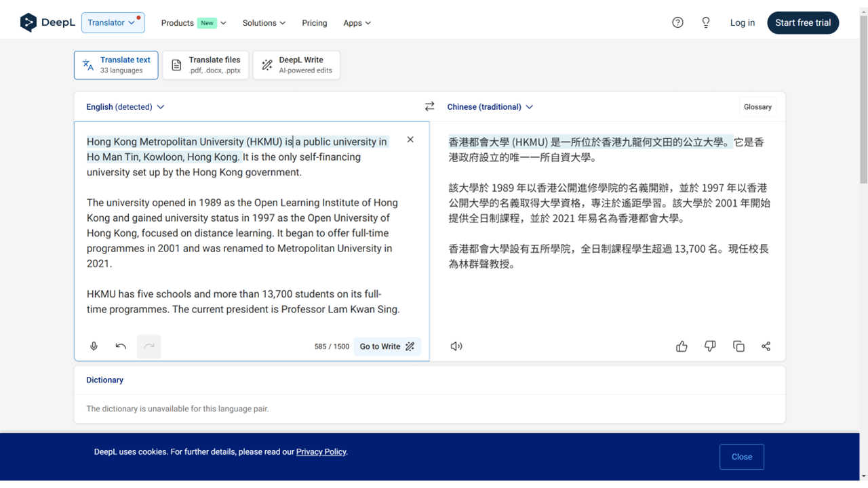Image resolution: width=868 pixels, height=488 pixels.
Task: Open the Solutions menu
Action: click(x=264, y=23)
